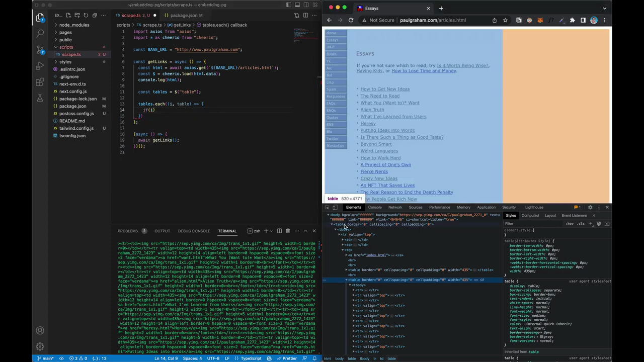The image size is (644, 362).
Task: Open the Chrome extensions puzzle menu
Action: [572, 20]
